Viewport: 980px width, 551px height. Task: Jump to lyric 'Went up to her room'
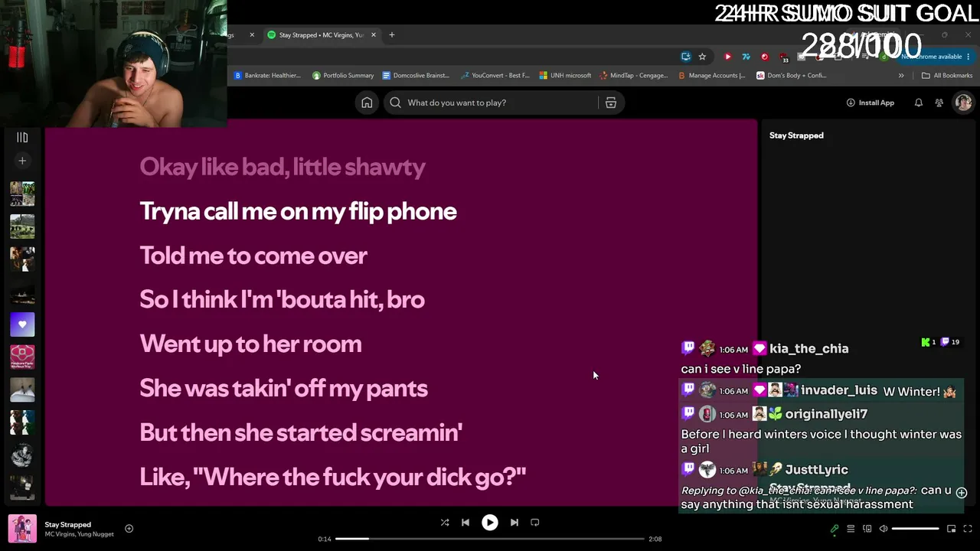point(250,344)
